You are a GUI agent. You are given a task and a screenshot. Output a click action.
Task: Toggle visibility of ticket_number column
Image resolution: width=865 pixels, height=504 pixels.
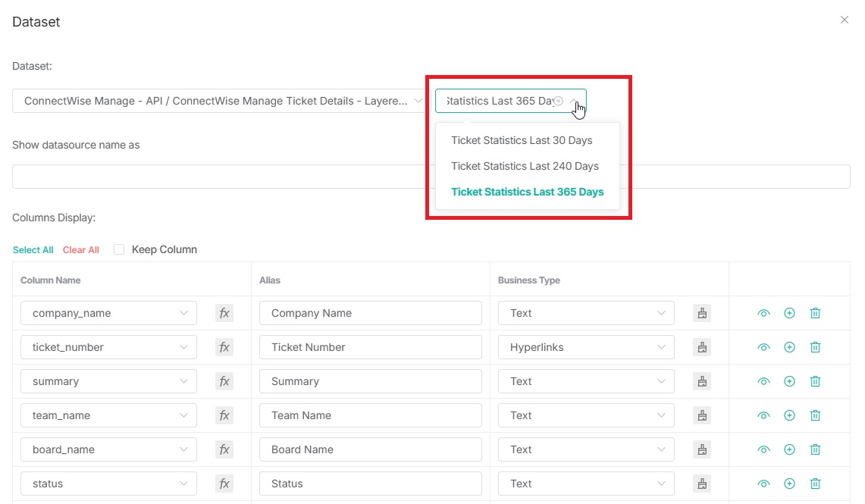click(x=763, y=347)
